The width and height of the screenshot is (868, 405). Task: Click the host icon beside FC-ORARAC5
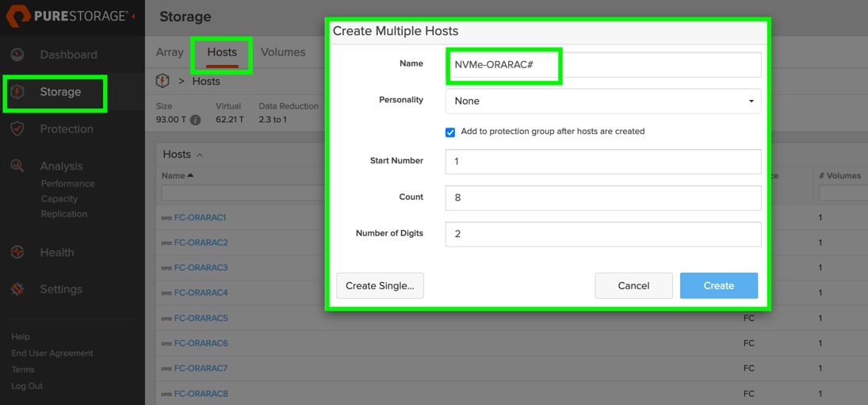click(x=166, y=319)
